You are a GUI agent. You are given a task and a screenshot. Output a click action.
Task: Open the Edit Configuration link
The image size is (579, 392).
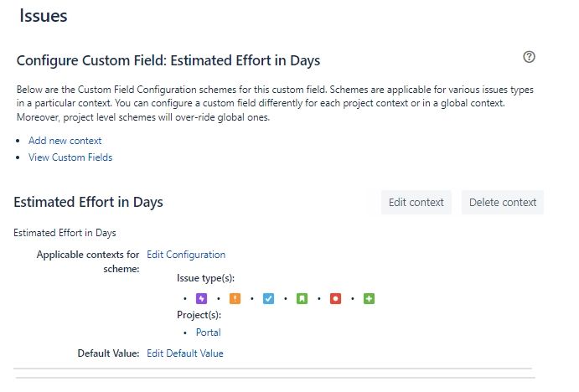[186, 255]
